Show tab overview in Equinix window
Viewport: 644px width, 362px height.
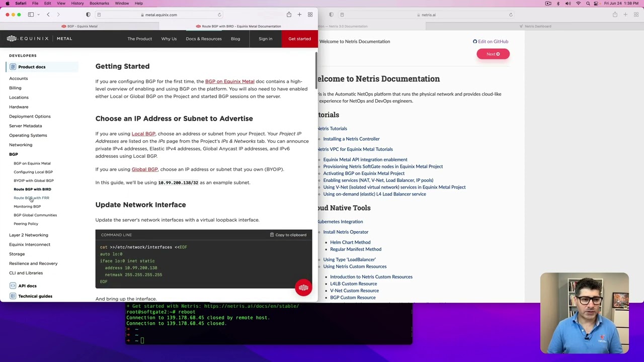click(x=310, y=15)
